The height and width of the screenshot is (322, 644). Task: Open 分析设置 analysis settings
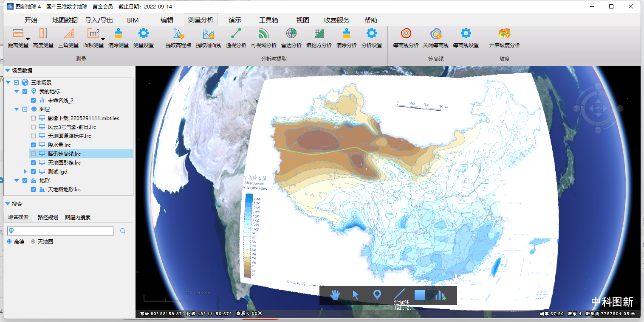pos(372,38)
